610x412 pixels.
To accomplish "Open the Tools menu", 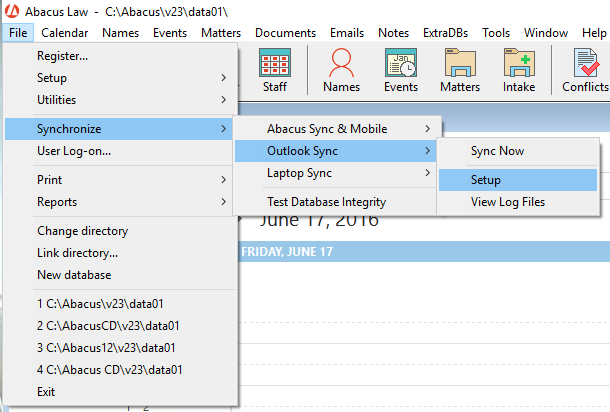I will [x=496, y=33].
